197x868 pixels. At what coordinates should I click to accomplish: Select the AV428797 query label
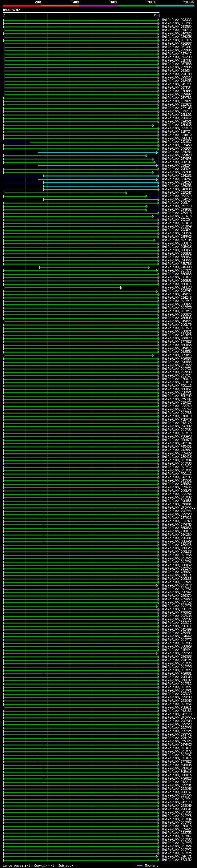pos(11,10)
